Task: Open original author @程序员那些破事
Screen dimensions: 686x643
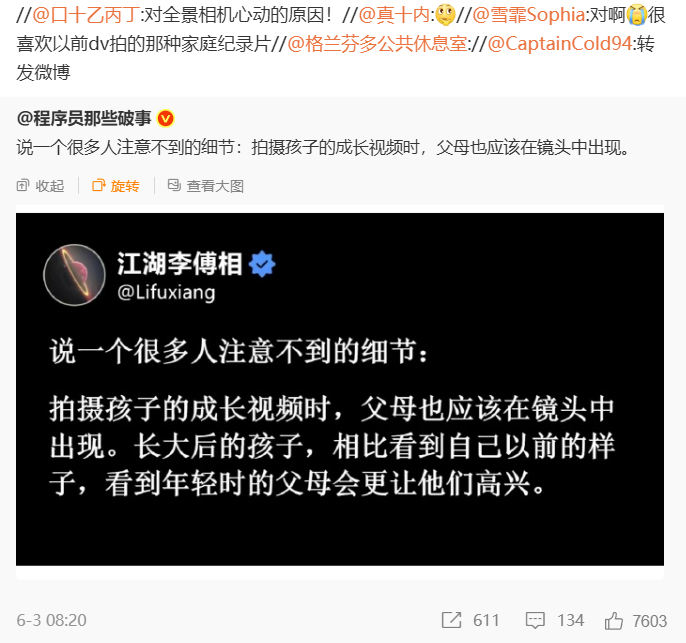Action: (84, 119)
